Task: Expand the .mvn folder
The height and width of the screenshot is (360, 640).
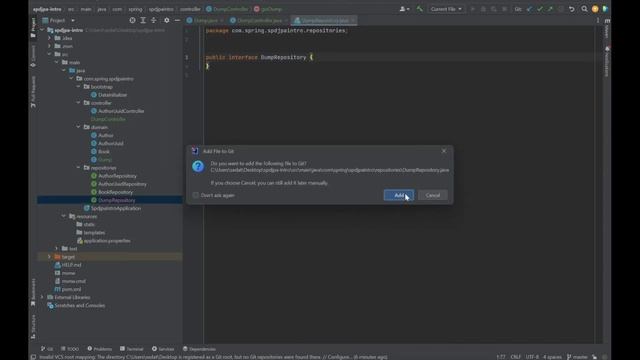Action: [x=49, y=46]
